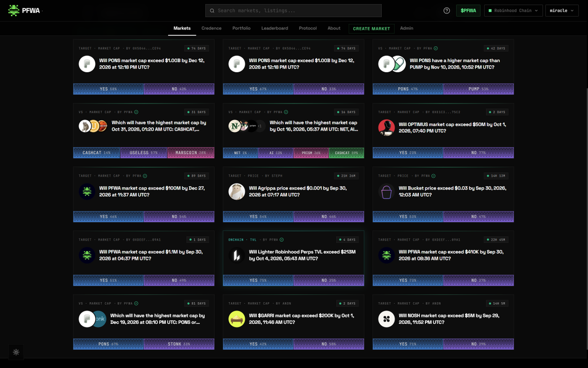Select the 89 DAYS badge
This screenshot has height=368, width=588.
pos(197,176)
